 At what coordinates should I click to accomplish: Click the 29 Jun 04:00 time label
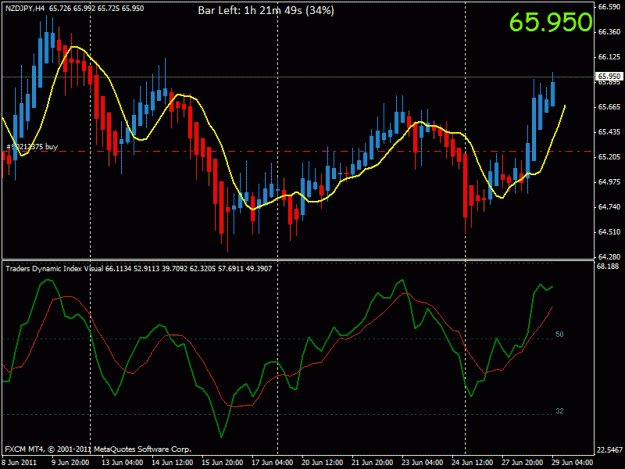point(572,463)
